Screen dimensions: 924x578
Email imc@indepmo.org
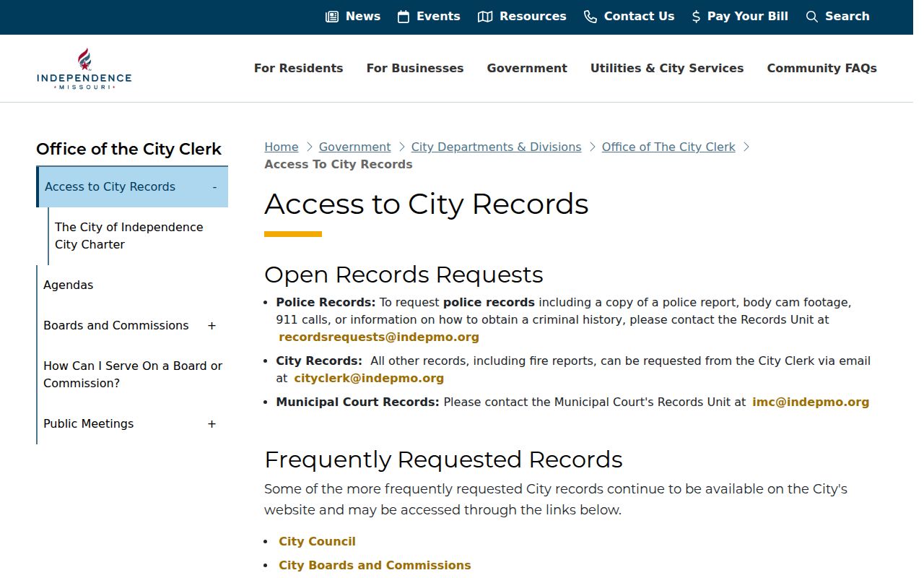(811, 402)
